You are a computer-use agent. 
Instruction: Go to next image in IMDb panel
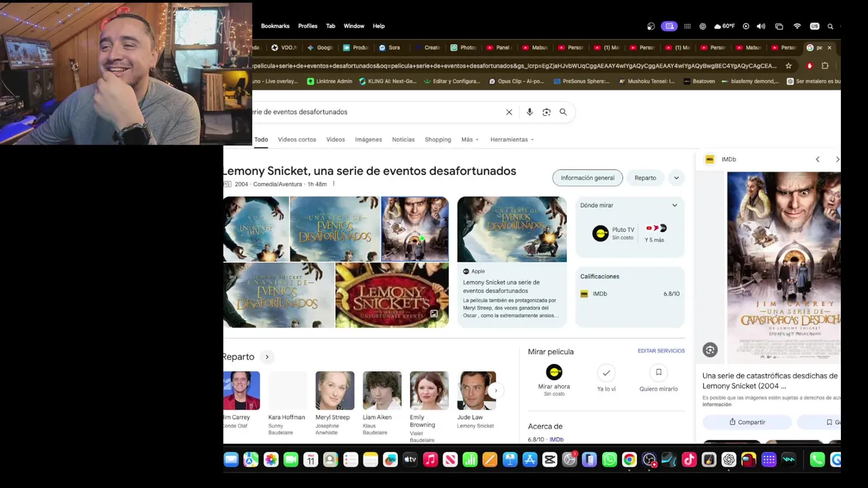click(837, 159)
